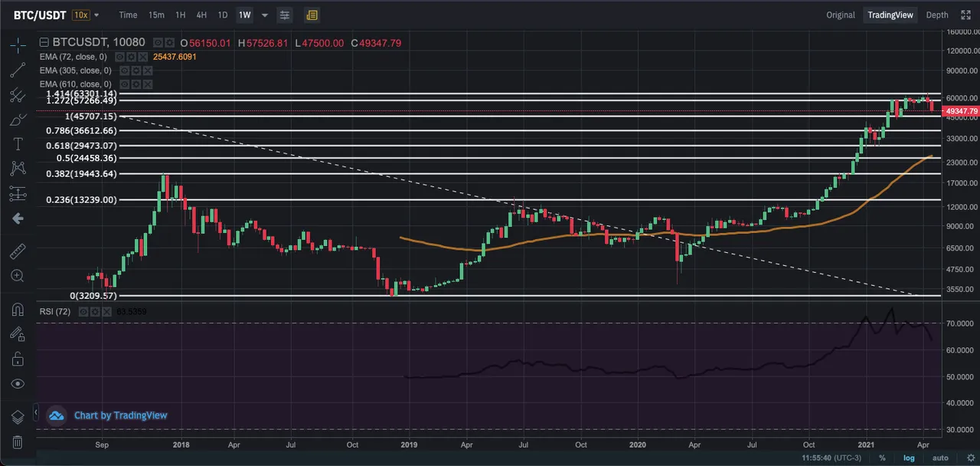
Task: Select the 1W interval
Action: pos(244,15)
